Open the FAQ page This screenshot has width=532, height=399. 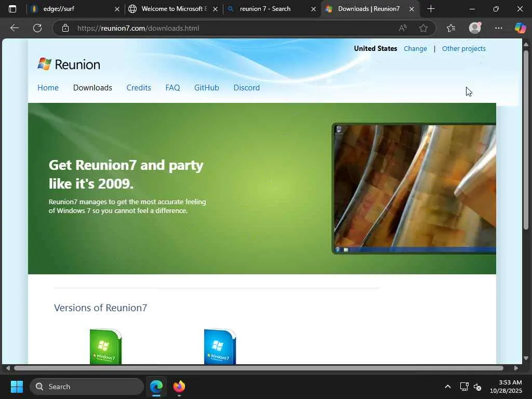tap(172, 87)
